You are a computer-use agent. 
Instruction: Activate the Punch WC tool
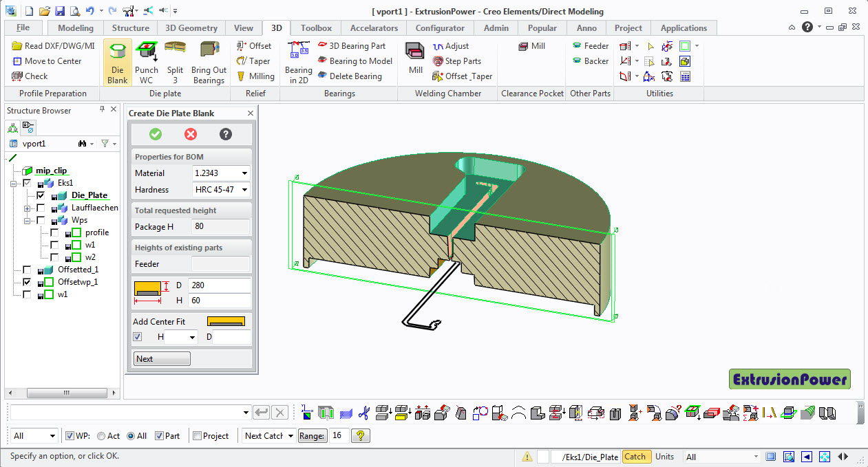(147, 62)
